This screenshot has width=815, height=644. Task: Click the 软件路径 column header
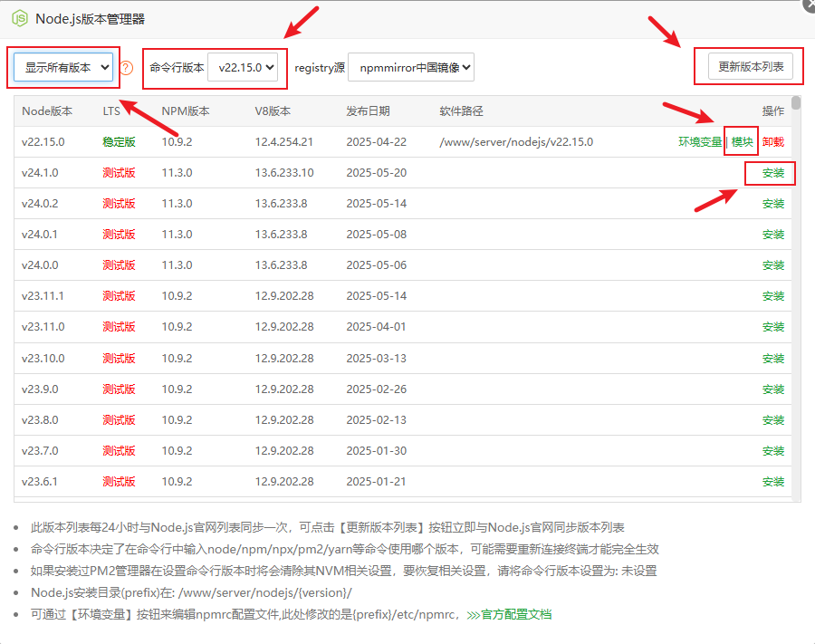tap(461, 111)
